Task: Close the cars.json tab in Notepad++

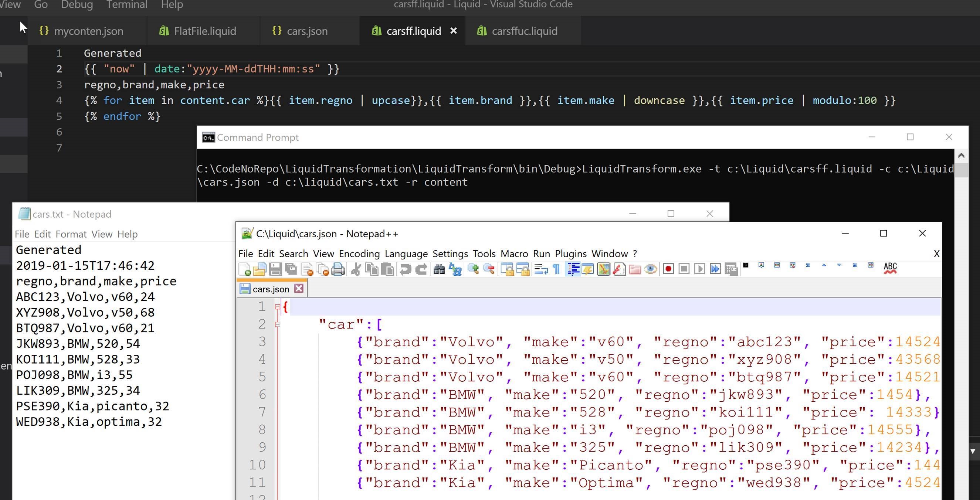Action: point(299,289)
